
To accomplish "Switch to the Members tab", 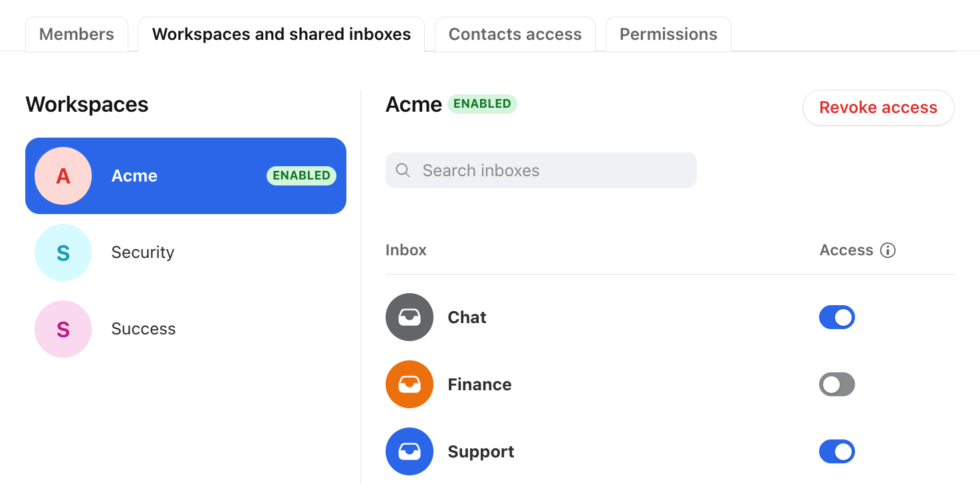I will point(76,35).
